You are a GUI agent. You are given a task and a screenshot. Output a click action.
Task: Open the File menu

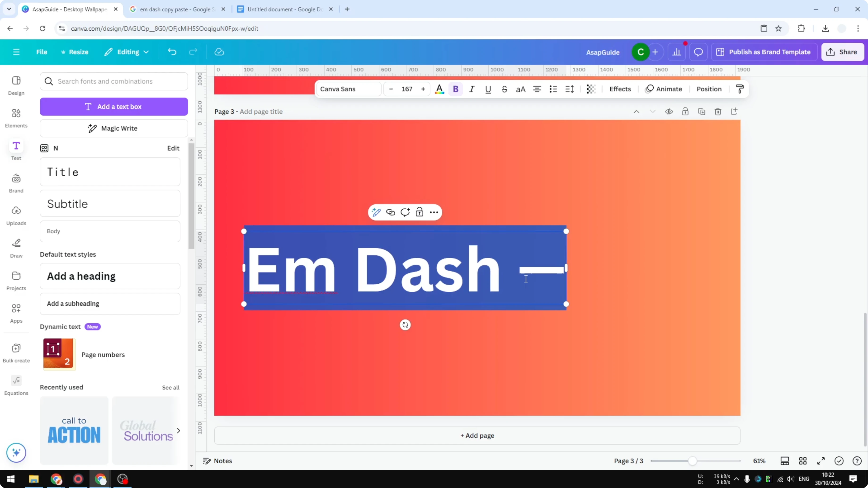42,52
